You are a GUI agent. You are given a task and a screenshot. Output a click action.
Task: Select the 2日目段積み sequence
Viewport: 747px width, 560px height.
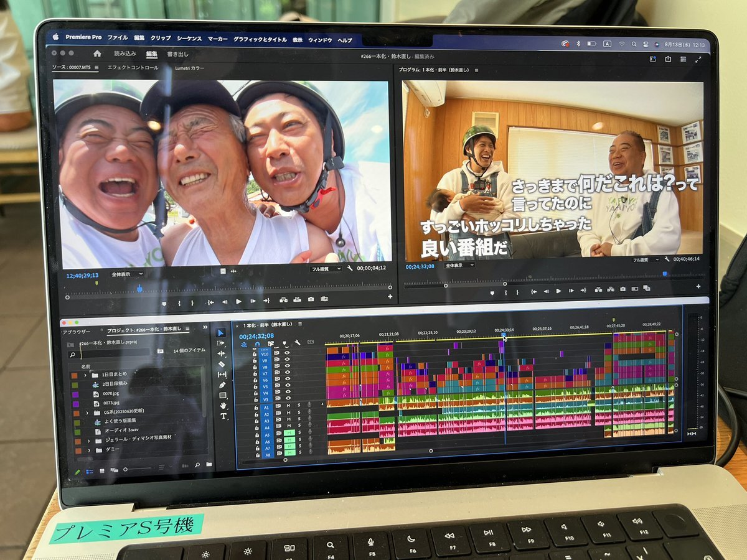point(115,384)
